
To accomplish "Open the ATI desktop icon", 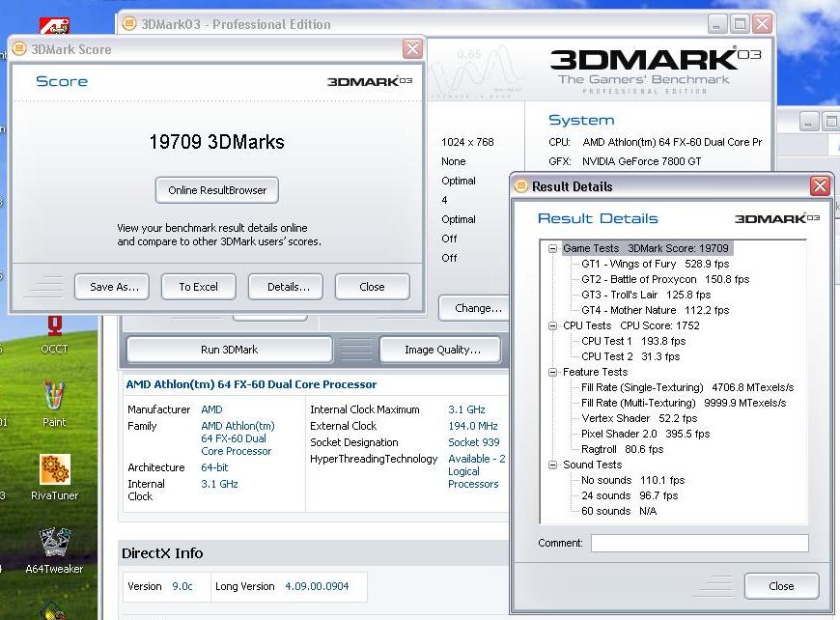I will tap(54, 25).
